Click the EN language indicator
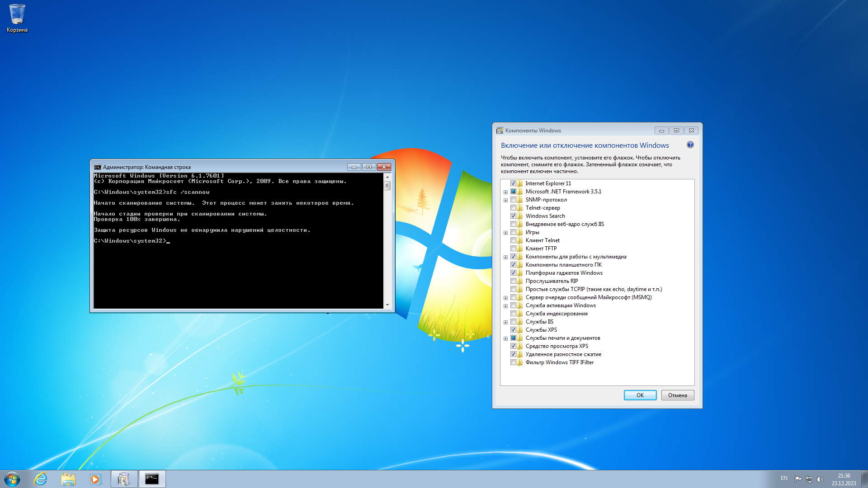868x488 pixels. pyautogui.click(x=784, y=478)
